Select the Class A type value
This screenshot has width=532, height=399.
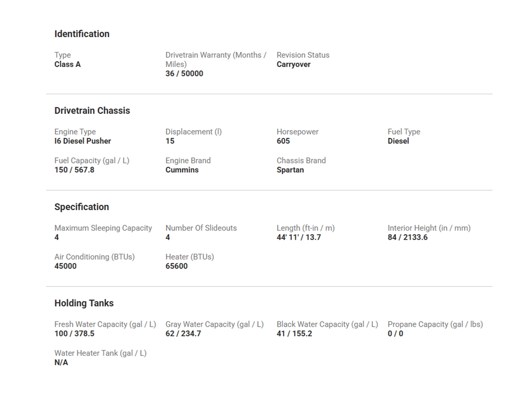pyautogui.click(x=67, y=65)
